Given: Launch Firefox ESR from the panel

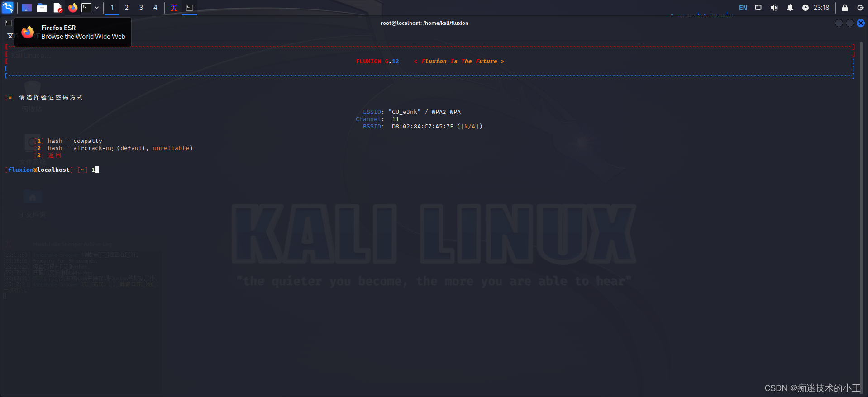Looking at the screenshot, I should click(73, 8).
